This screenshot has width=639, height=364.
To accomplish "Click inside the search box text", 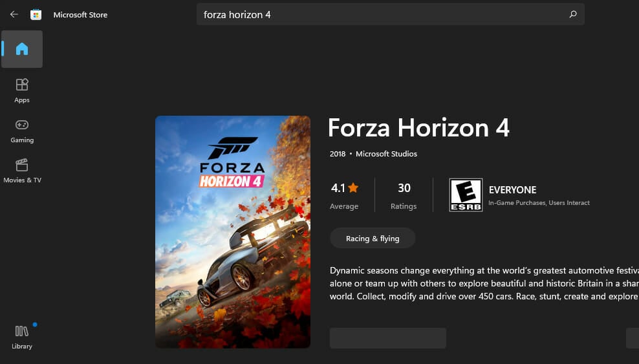I will coord(391,14).
